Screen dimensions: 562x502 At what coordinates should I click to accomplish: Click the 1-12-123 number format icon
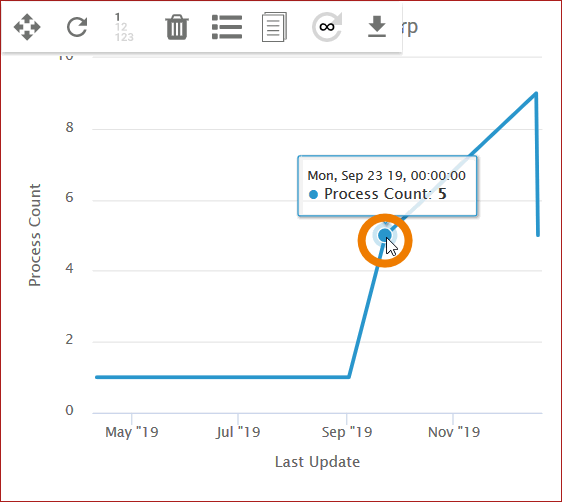124,27
